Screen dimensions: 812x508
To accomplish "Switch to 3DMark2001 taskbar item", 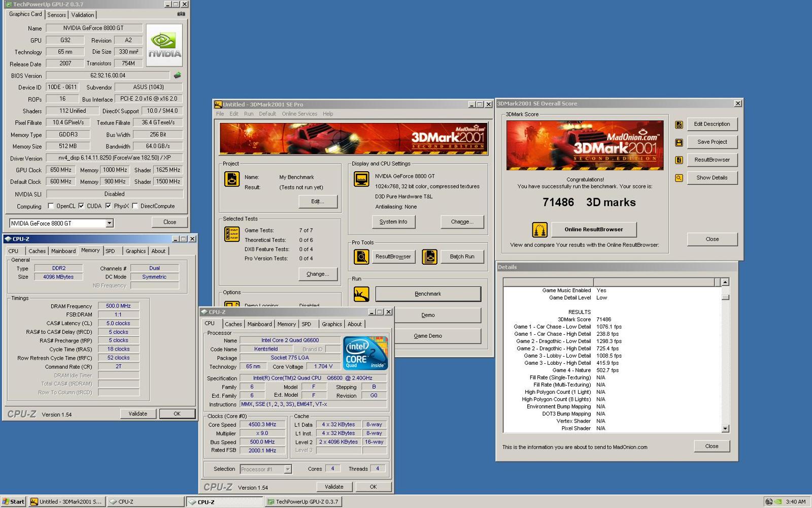I will [x=66, y=501].
